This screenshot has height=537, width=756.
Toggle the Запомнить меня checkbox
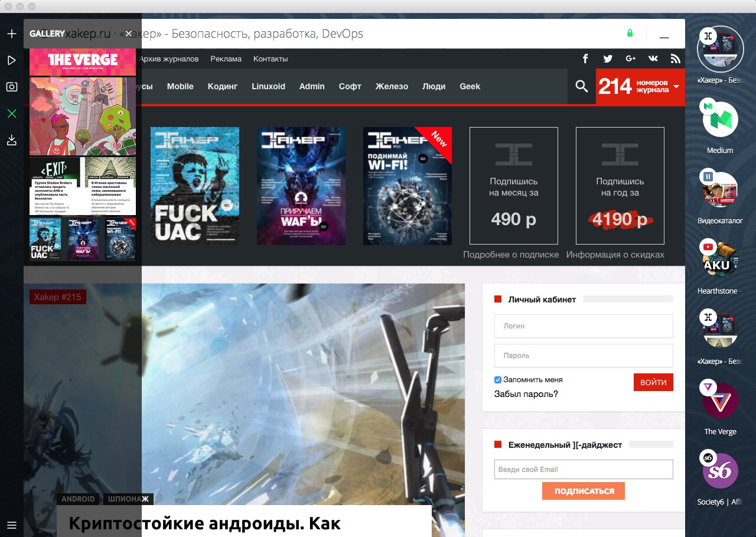(x=498, y=380)
